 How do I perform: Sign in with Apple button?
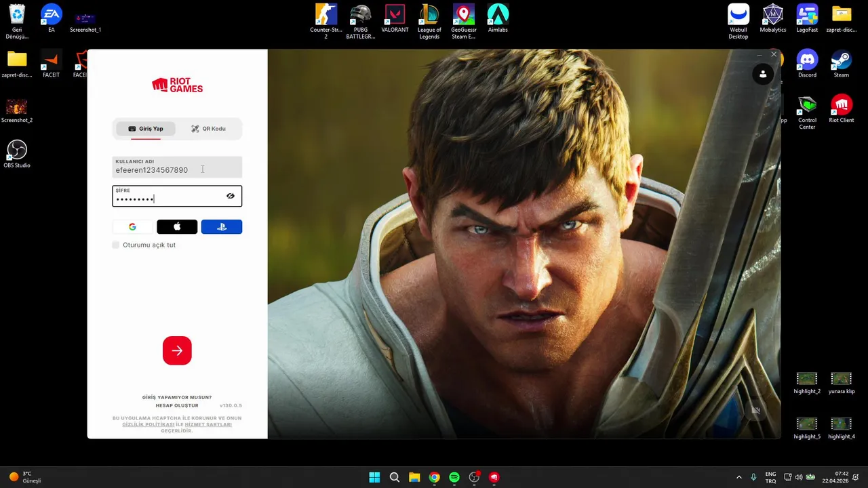tap(177, 227)
